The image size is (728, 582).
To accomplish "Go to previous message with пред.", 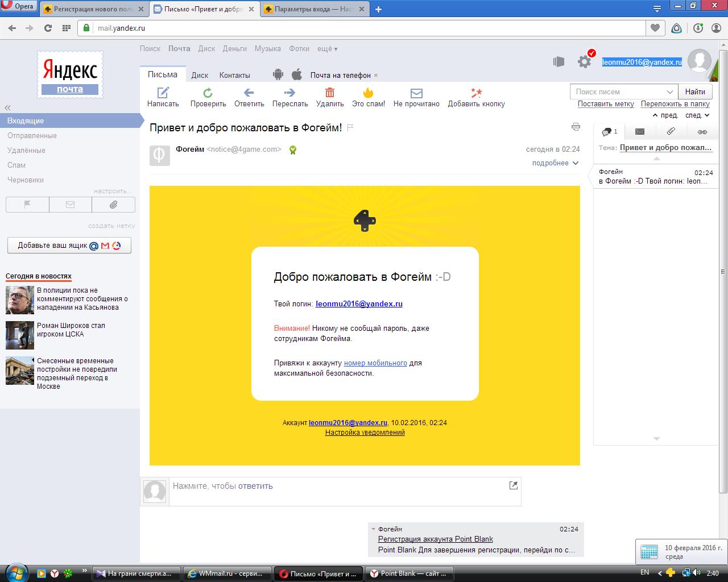I will tap(665, 115).
